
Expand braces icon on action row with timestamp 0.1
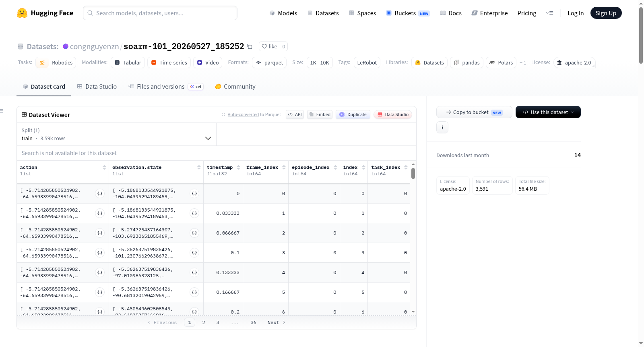[100, 253]
